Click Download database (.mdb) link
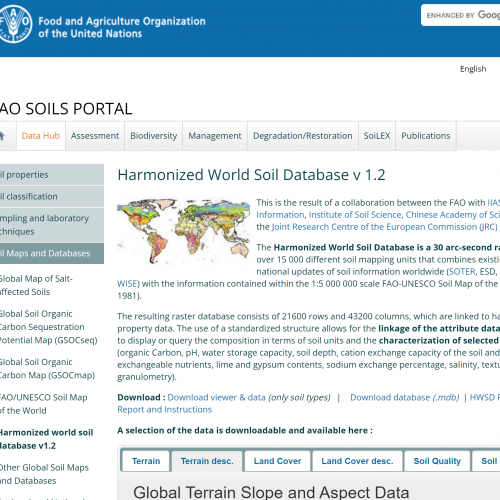Screen dimensions: 500x500 tap(405, 397)
